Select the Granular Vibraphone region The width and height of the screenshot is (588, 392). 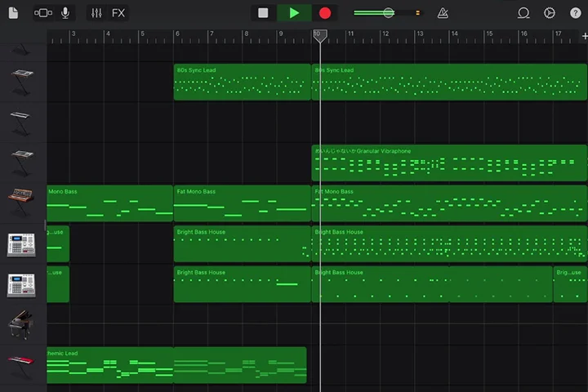pyautogui.click(x=449, y=163)
